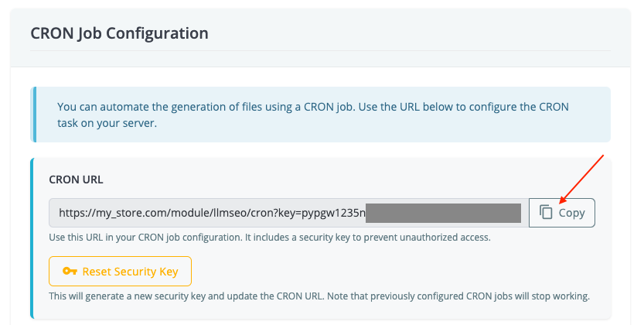Image resolution: width=644 pixels, height=325 pixels.
Task: Click the teal accent bar of CRON URL card
Action: click(x=32, y=238)
